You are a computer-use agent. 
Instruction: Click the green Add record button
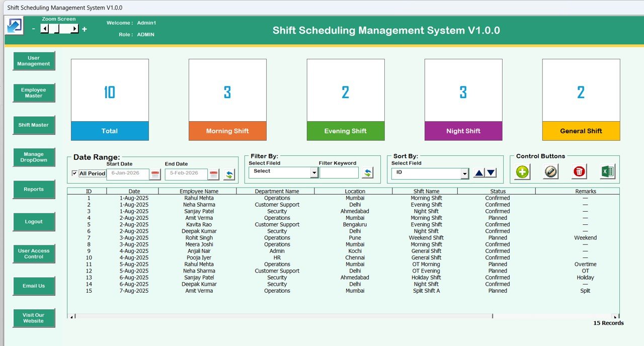(522, 172)
